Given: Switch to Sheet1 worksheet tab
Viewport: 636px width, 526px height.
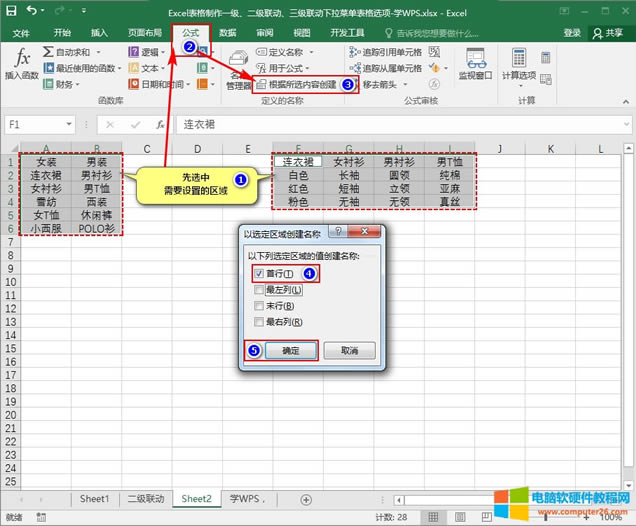Looking at the screenshot, I should pyautogui.click(x=94, y=498).
